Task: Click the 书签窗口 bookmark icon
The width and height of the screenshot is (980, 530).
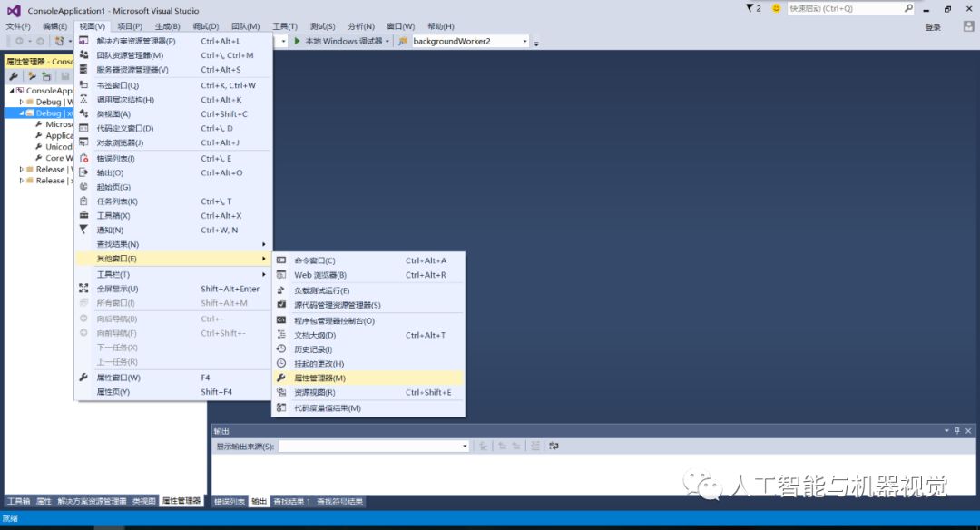Action: pyautogui.click(x=83, y=85)
